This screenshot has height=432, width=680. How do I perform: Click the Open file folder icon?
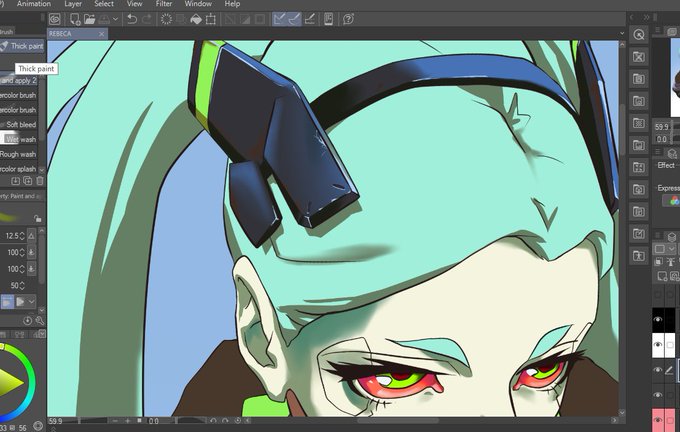(x=89, y=19)
